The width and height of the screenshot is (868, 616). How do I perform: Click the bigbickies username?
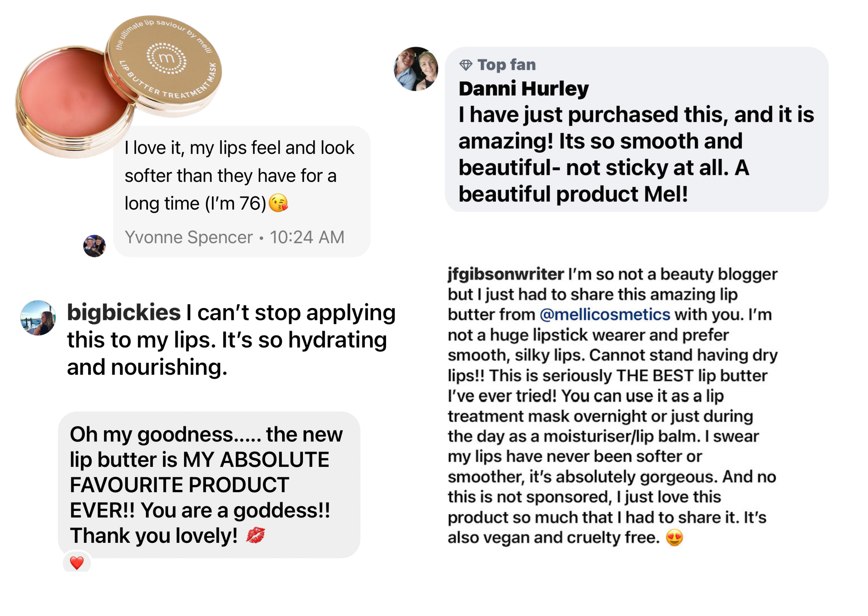124,313
